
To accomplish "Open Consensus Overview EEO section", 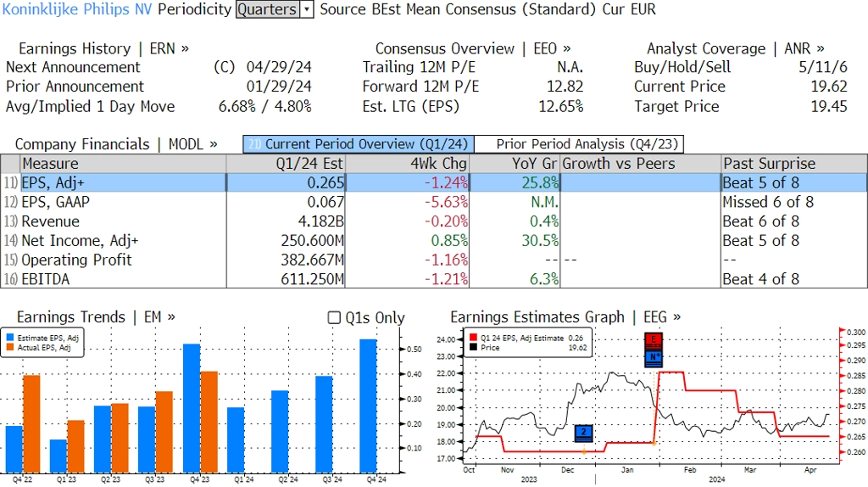I will click(473, 48).
